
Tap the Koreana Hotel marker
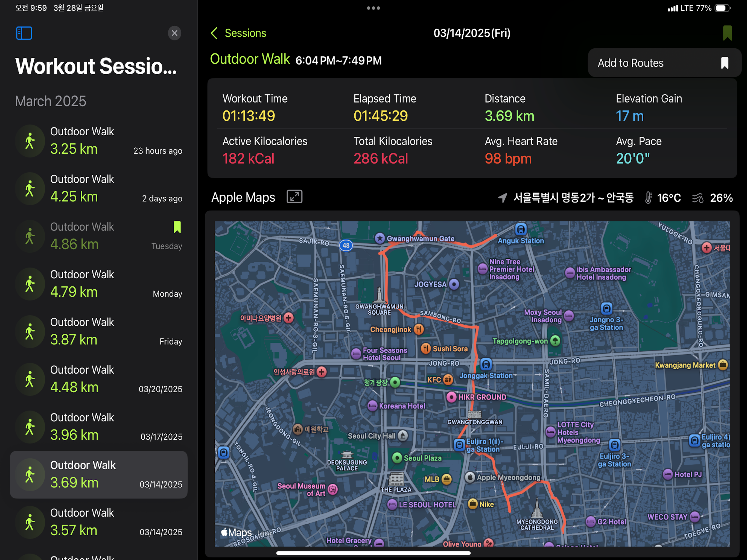pos(372,406)
